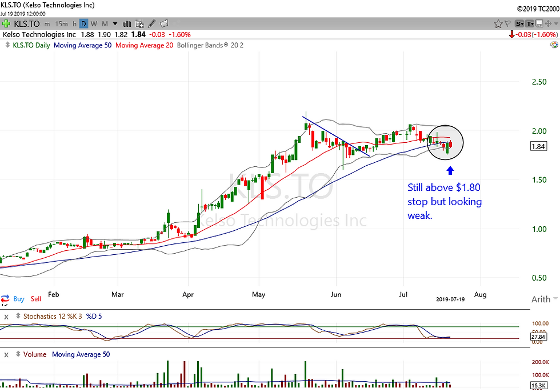Click the -0.03(-1.60%) change at right
The height and width of the screenshot is (392, 560).
pyautogui.click(x=538, y=35)
